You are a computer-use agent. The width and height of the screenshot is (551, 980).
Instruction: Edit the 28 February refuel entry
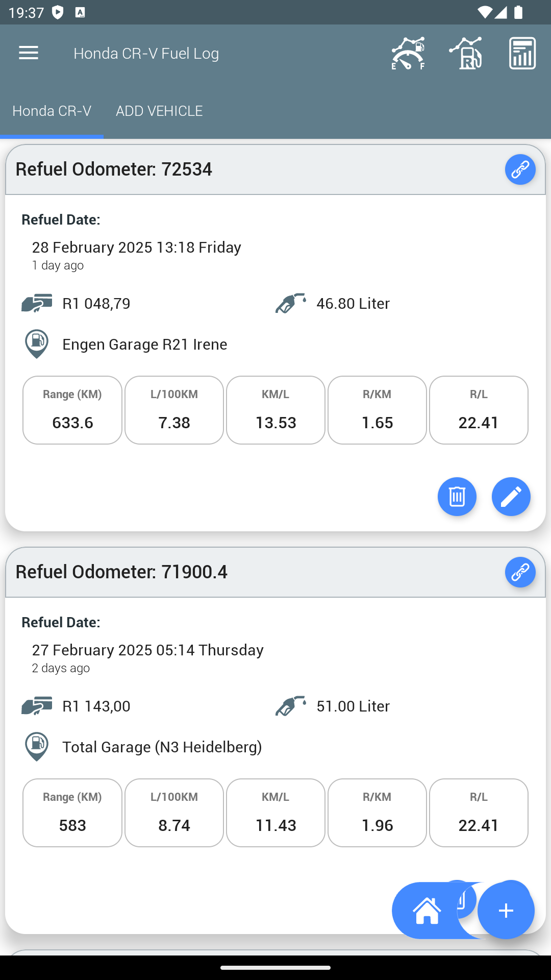[511, 497]
